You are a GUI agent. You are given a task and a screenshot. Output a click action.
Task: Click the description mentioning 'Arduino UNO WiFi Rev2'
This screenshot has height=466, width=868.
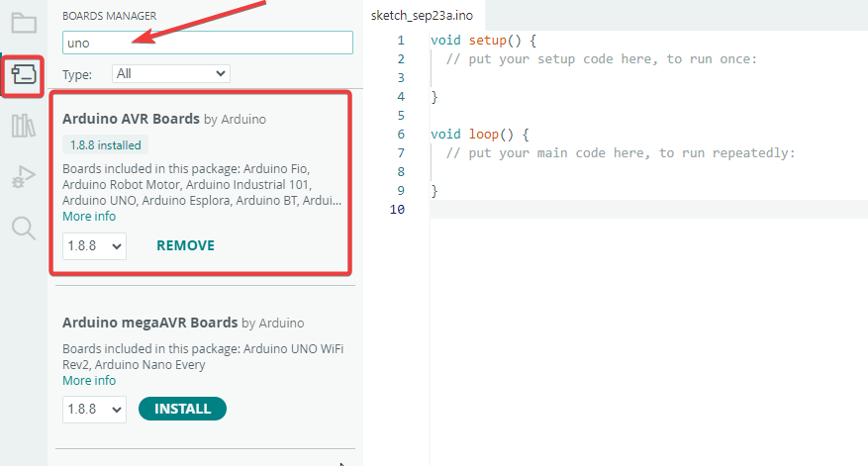[203, 356]
